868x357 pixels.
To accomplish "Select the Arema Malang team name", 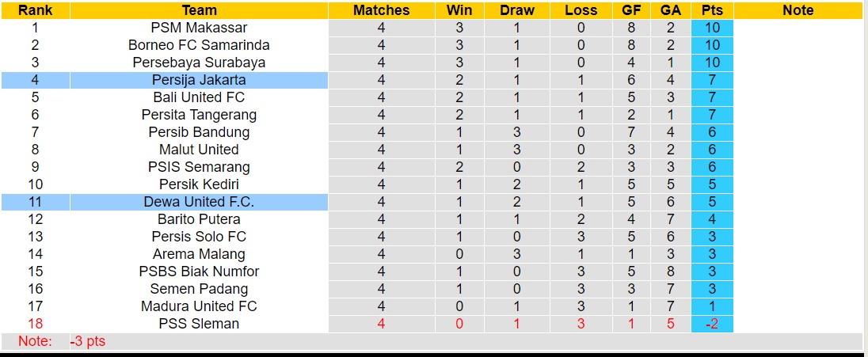I will (x=199, y=254).
